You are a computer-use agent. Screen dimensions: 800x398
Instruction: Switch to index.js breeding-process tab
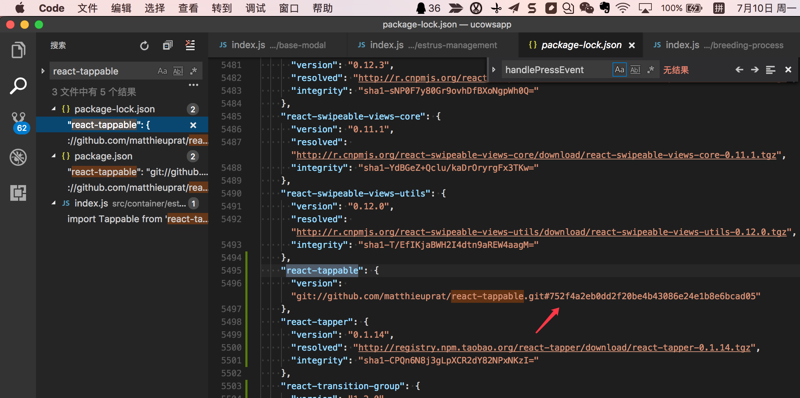click(x=721, y=45)
